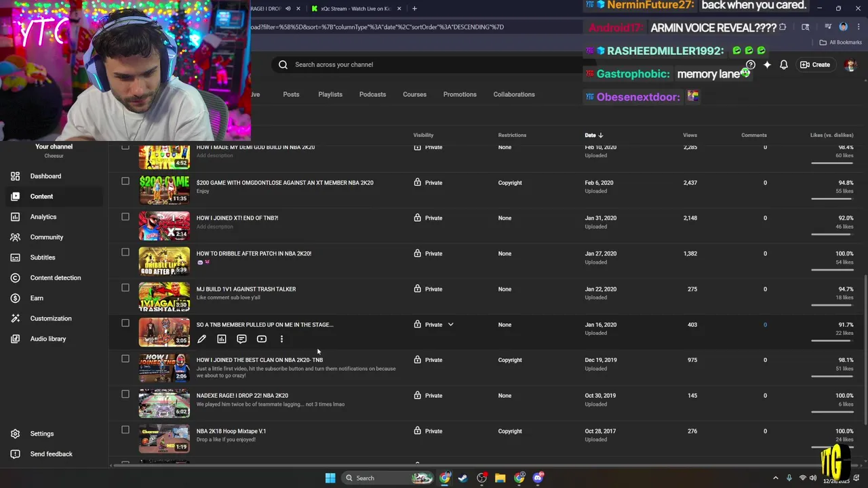This screenshot has height=488, width=868.
Task: Switch to Posts tab
Action: tap(291, 94)
